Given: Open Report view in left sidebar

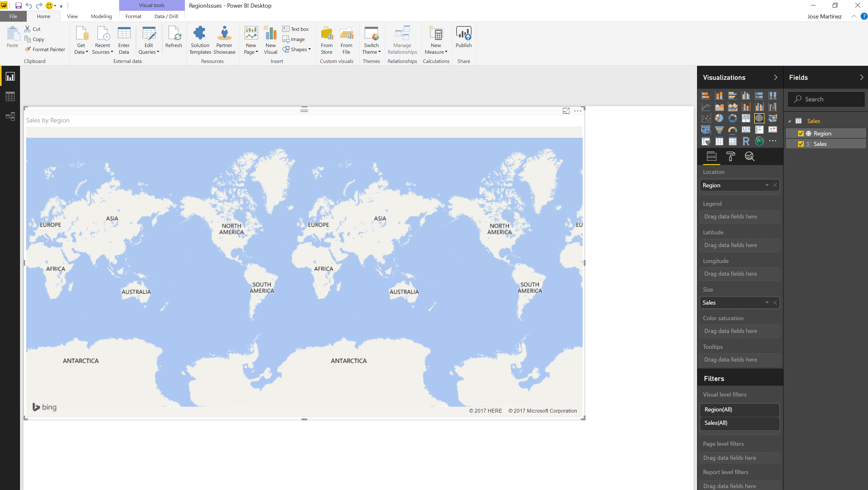Looking at the screenshot, I should (10, 77).
